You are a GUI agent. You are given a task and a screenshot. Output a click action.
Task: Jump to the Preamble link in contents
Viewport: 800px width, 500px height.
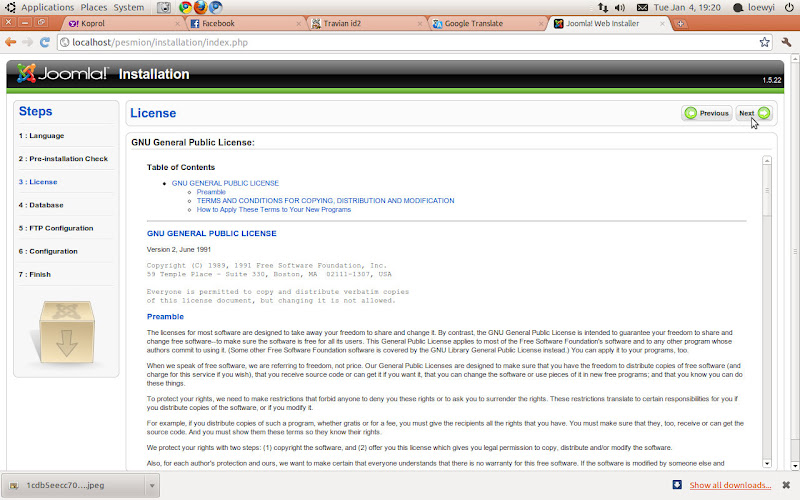click(211, 192)
